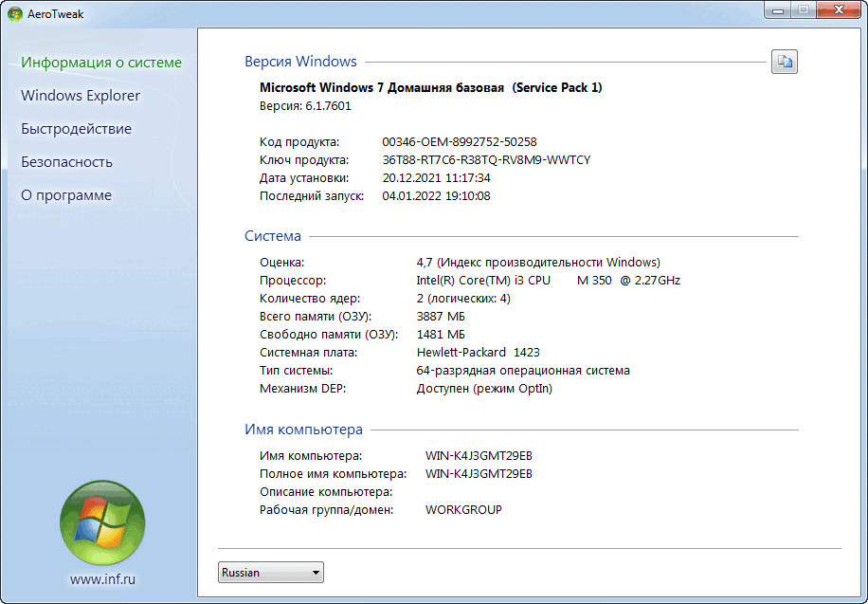Click product key 36T88-RT7C6-R38TQ-RV8M9-WWTCY
Image resolution: width=868 pixels, height=604 pixels.
[x=486, y=160]
